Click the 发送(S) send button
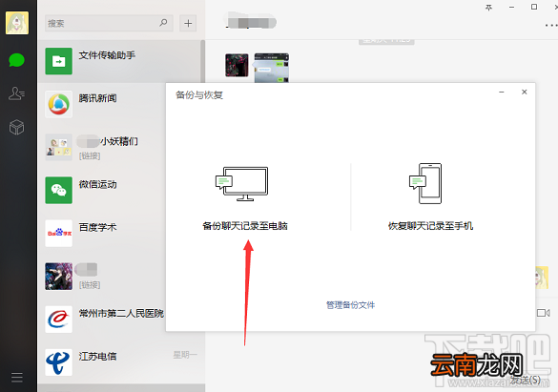Image resolution: width=558 pixels, height=392 pixels. pos(526,380)
